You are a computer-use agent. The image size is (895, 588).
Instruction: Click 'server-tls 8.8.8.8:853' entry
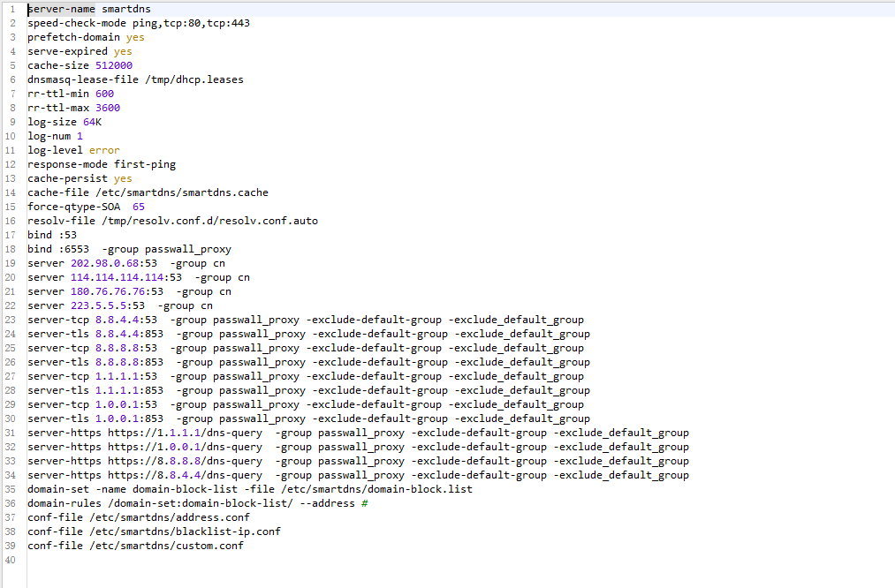[95, 362]
